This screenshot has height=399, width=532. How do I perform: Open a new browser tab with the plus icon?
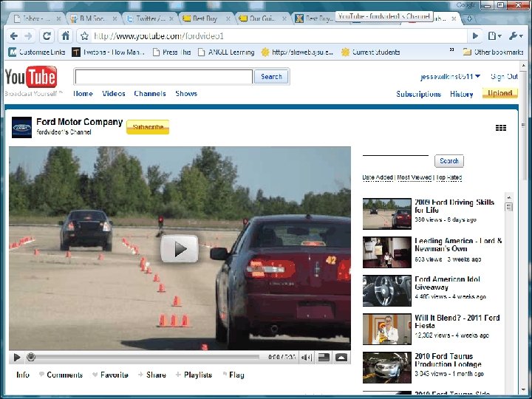click(x=469, y=18)
